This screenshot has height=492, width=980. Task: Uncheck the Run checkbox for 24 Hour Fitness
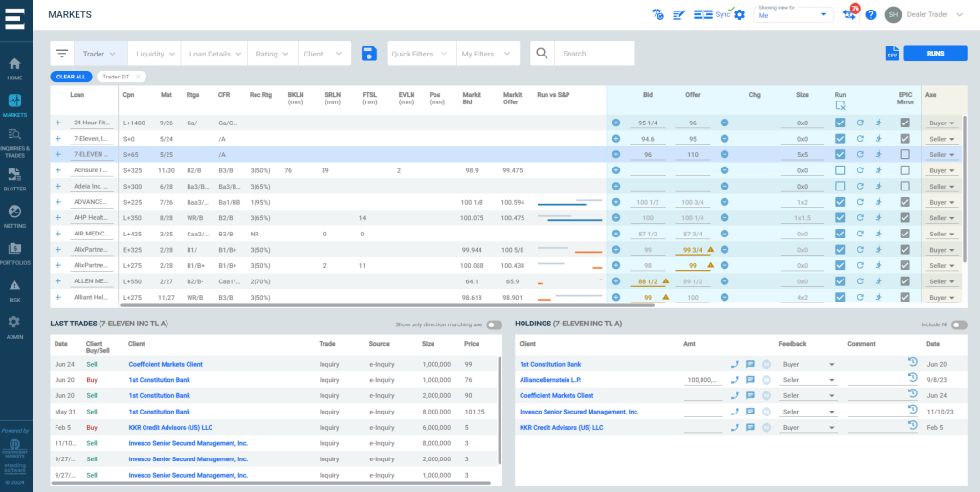click(840, 123)
